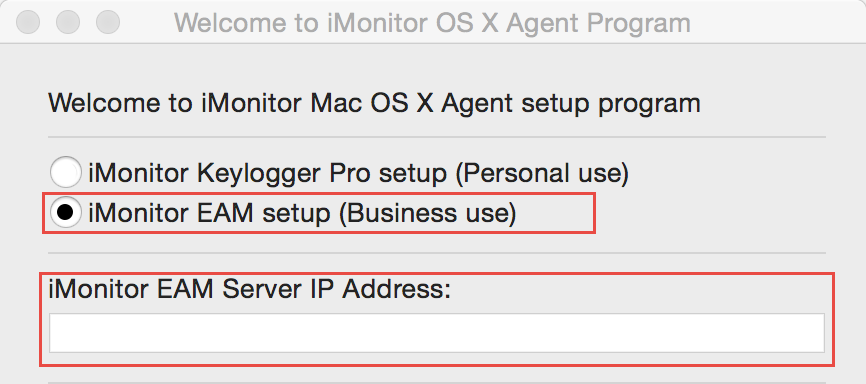866x384 pixels.
Task: Click the Welcome setup program heading
Action: pos(374,104)
